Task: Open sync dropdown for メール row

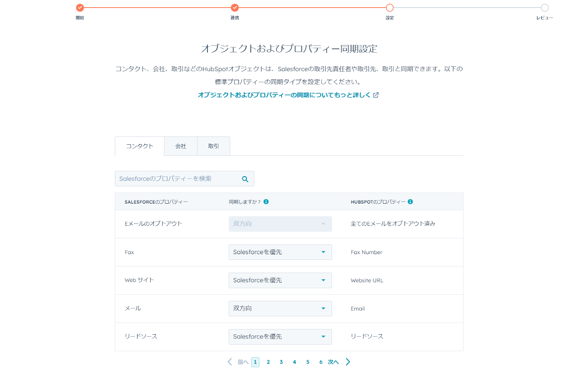Action: [280, 308]
